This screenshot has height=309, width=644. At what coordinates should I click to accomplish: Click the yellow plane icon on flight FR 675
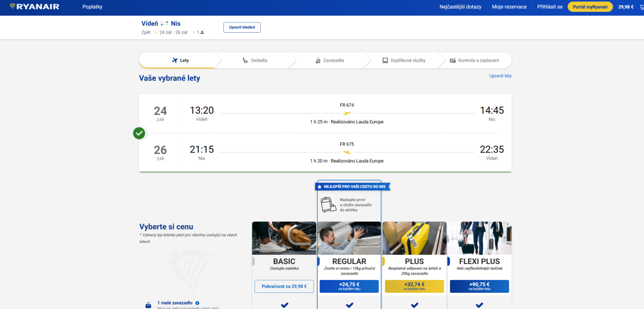tap(347, 152)
